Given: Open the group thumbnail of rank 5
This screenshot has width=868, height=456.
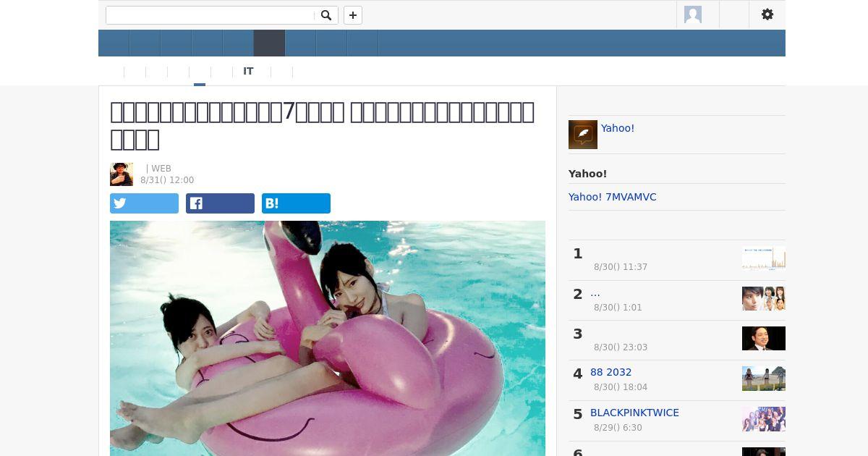Looking at the screenshot, I should (x=764, y=419).
